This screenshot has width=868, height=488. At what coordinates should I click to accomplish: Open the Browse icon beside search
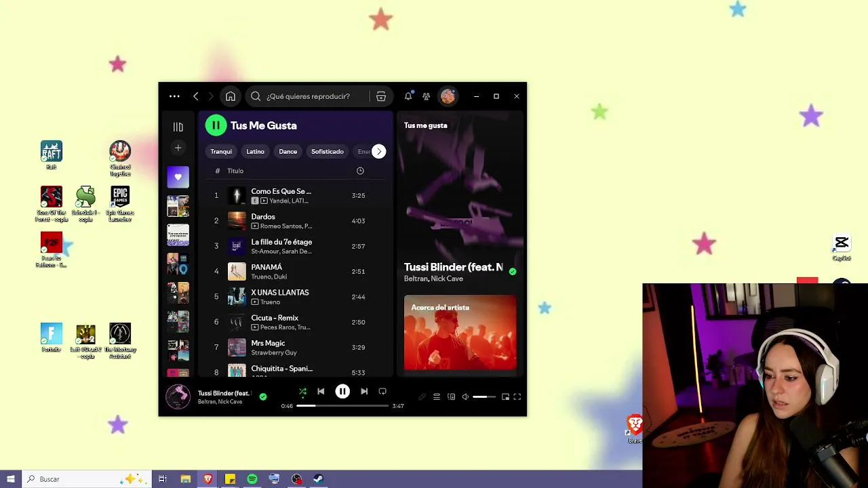click(x=381, y=96)
